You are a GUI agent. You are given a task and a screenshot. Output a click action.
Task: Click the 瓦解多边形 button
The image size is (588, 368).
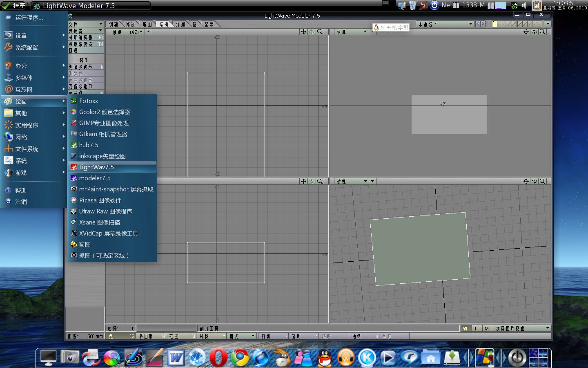pyautogui.click(x=86, y=86)
